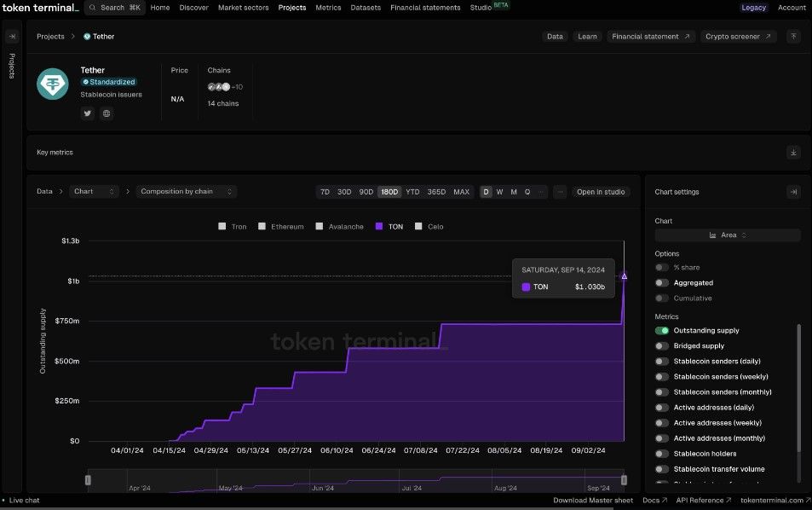Click the Standardized badge
The height and width of the screenshot is (510, 812).
pos(109,82)
